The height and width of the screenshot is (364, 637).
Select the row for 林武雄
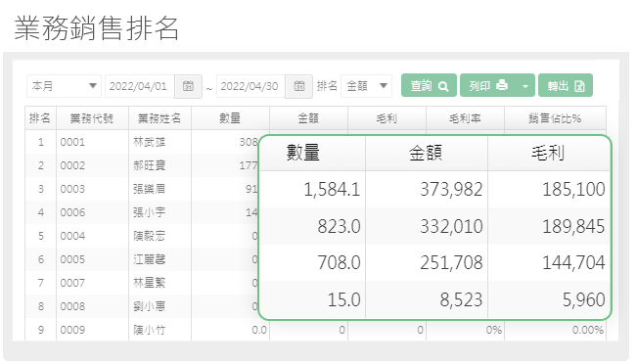(x=142, y=142)
